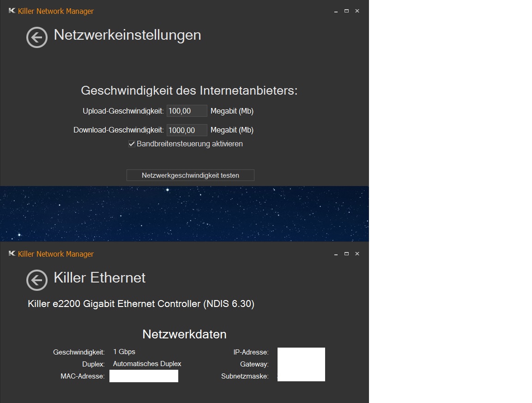532x403 pixels.
Task: Select the Automatisches Duplex value
Action: [x=147, y=364]
